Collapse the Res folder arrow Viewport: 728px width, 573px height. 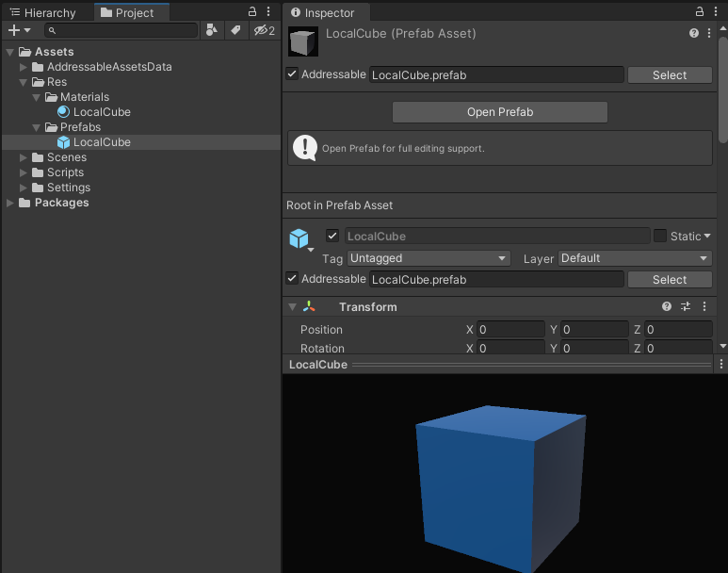pyautogui.click(x=23, y=82)
